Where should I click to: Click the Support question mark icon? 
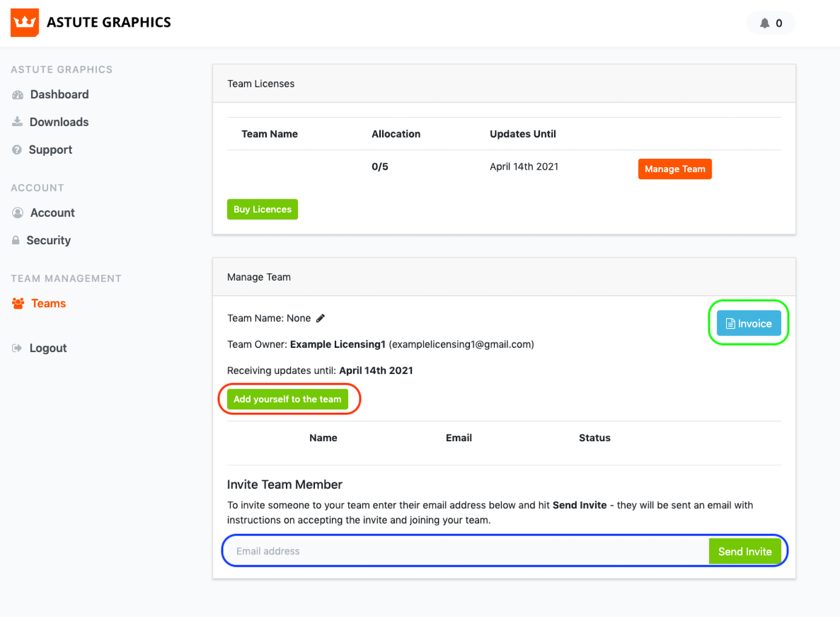click(x=17, y=150)
